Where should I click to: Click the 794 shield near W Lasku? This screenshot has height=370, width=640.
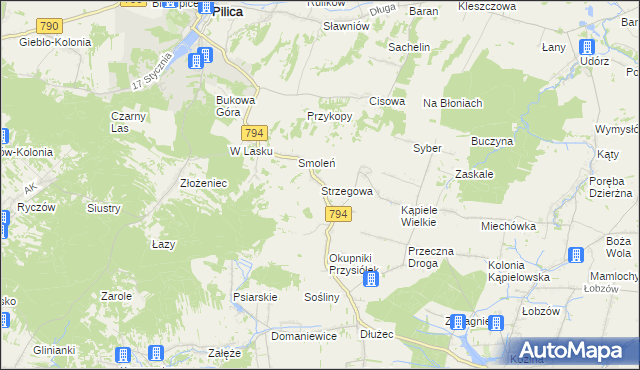coord(254,133)
